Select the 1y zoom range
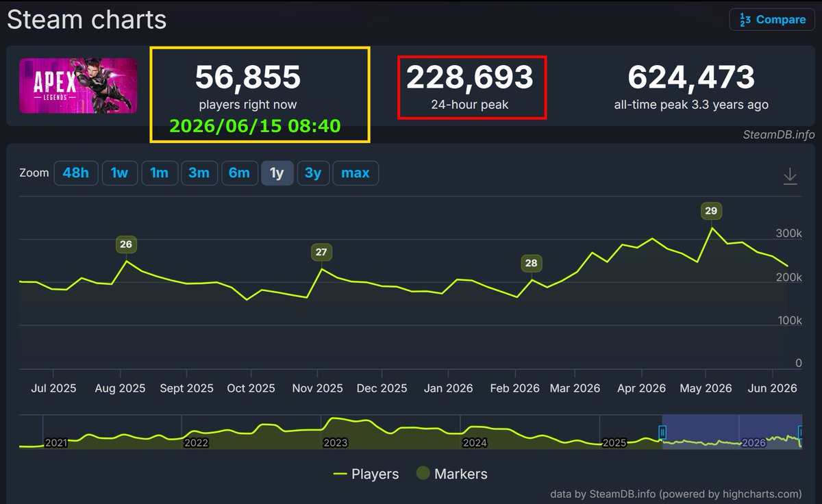 tap(277, 173)
